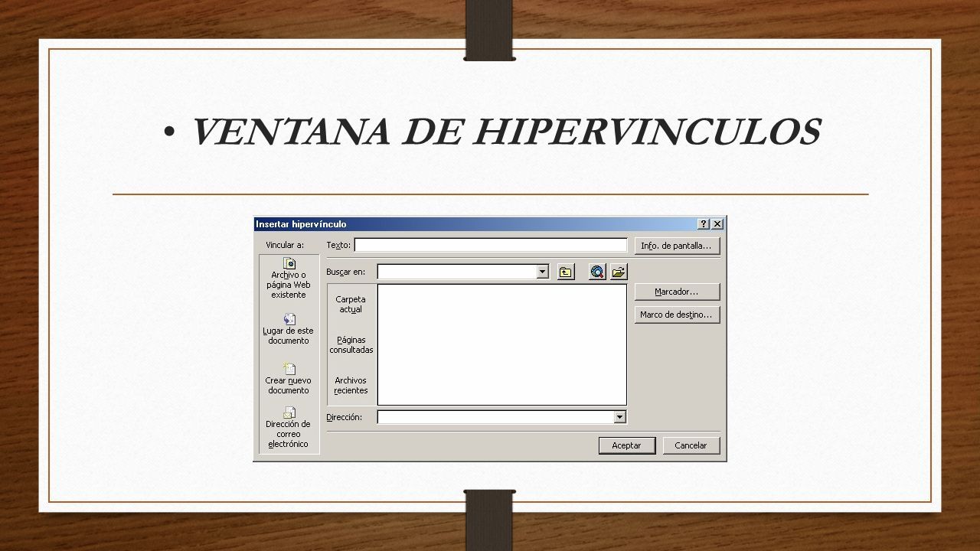Choose Lugar de este documento link type
The image size is (980, 551).
(x=289, y=329)
